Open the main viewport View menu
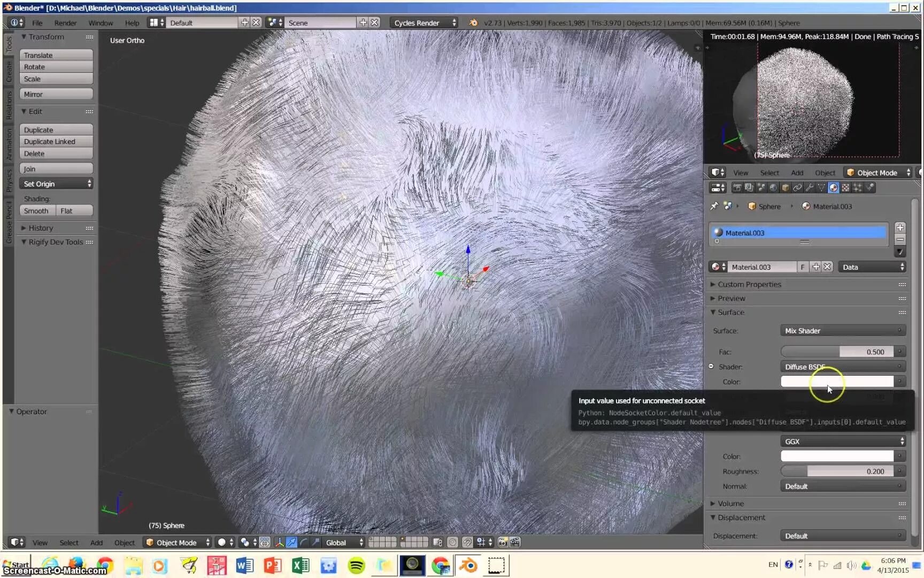 [40, 543]
